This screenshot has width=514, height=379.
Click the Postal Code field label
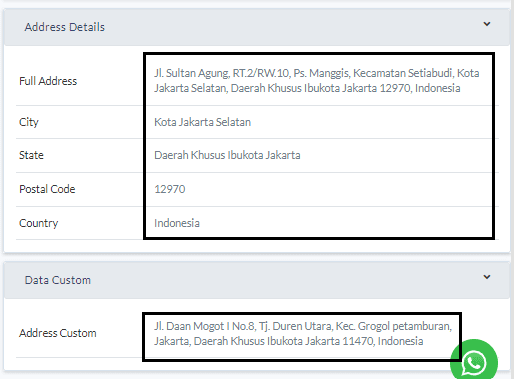tap(47, 189)
